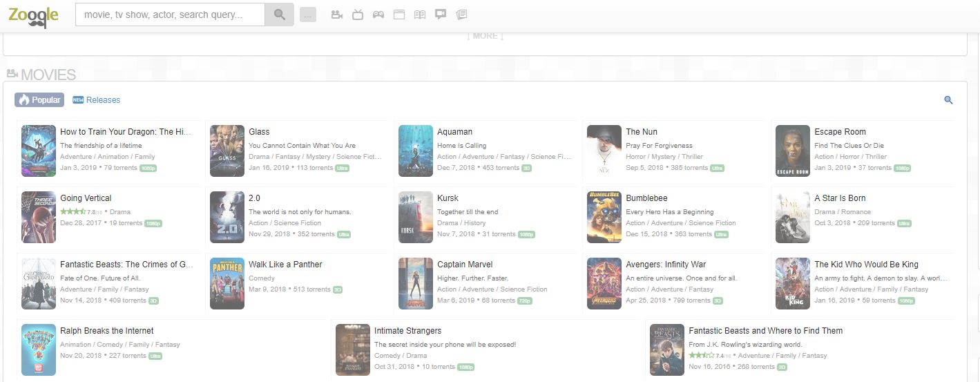980x382 pixels.
Task: Open Avengers: Infinity War title link
Action: point(666,265)
